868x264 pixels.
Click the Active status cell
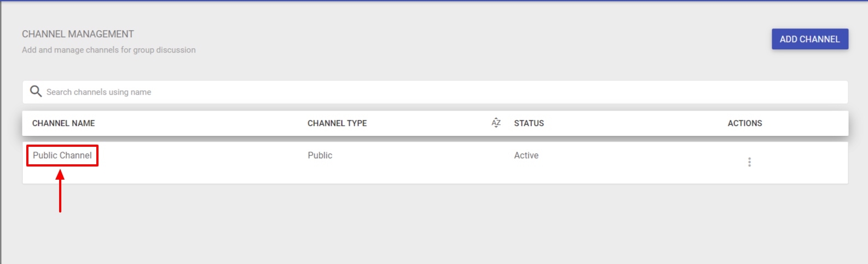526,156
